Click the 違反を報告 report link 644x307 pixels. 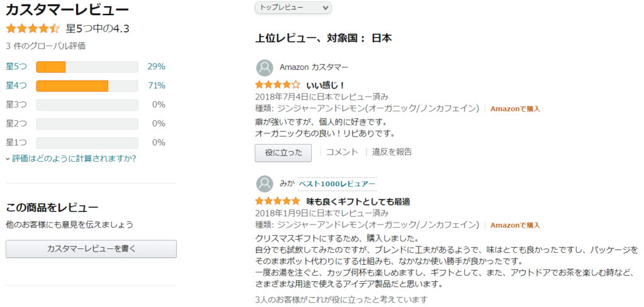392,152
